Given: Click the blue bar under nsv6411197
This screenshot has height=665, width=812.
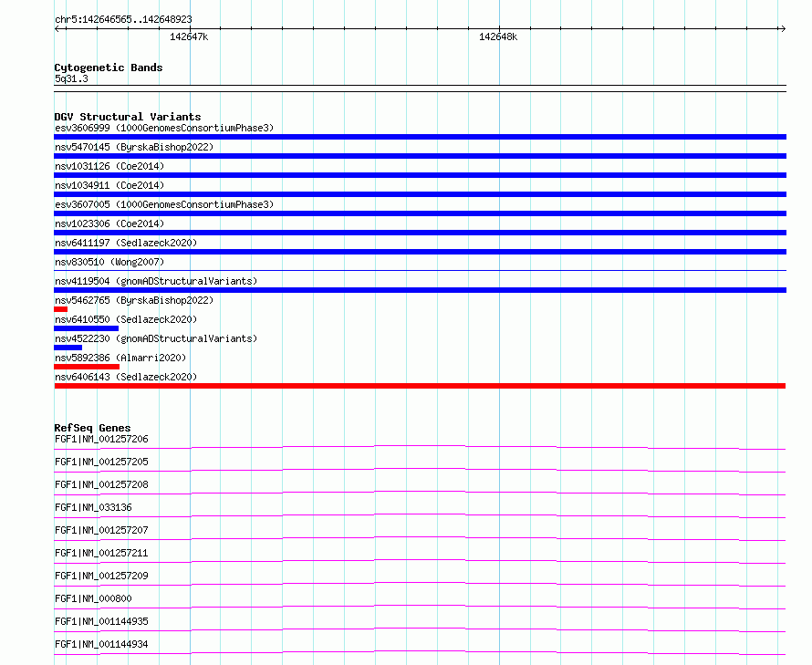Looking at the screenshot, I should coord(420,252).
